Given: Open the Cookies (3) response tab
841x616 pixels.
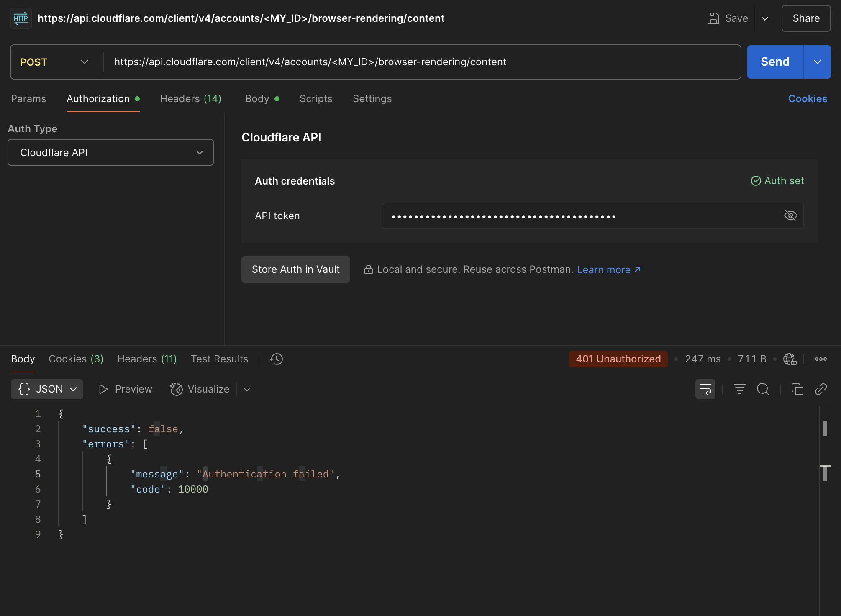Looking at the screenshot, I should pyautogui.click(x=76, y=359).
